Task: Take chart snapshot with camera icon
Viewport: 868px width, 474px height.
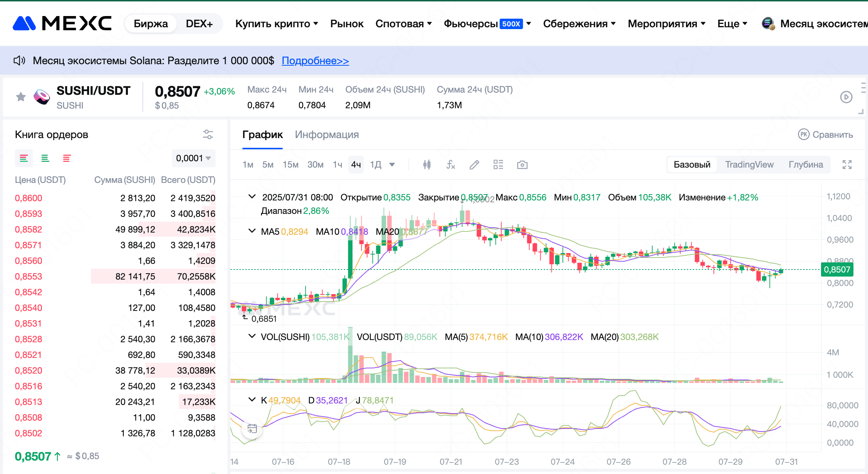Action: click(522, 165)
